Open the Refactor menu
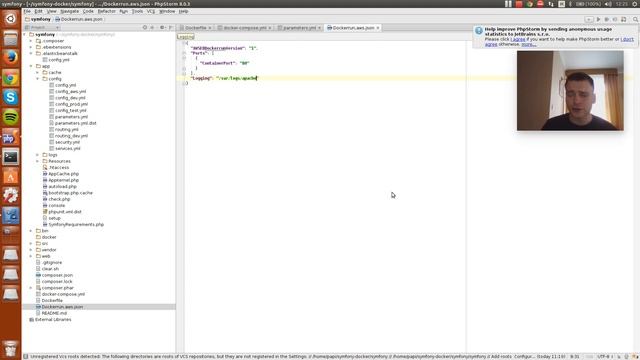 107,11
